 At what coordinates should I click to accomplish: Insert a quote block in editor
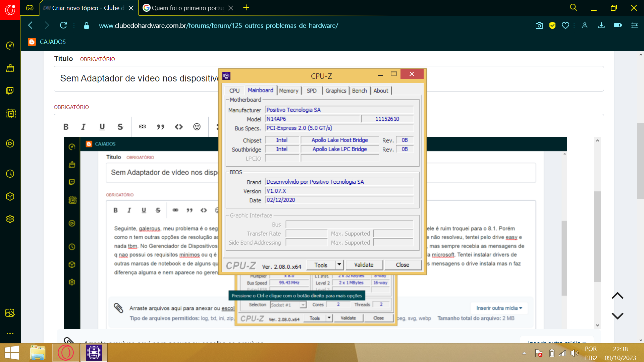tap(161, 127)
